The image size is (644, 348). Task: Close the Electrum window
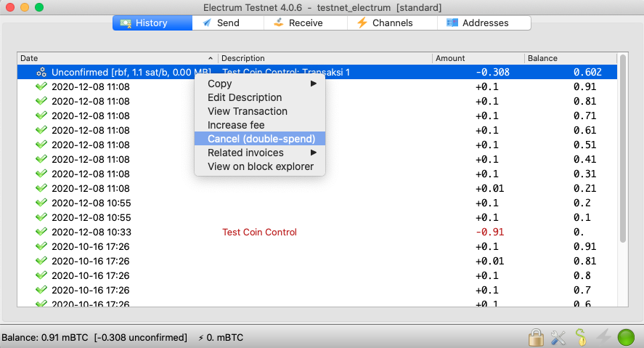[x=10, y=7]
